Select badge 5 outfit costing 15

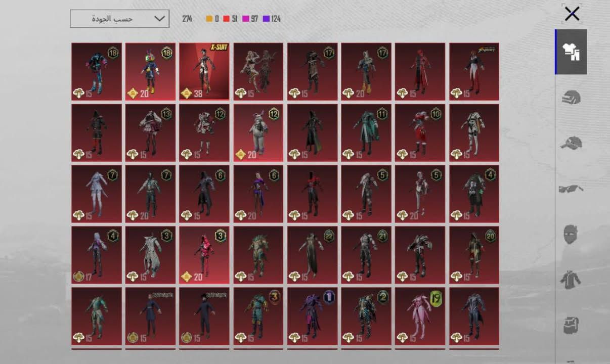[x=366, y=194]
